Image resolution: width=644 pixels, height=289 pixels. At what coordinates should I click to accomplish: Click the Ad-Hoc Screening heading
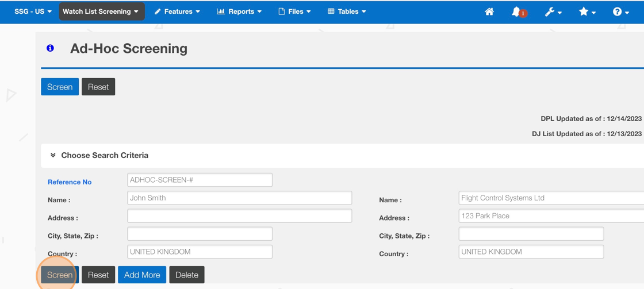coord(129,48)
